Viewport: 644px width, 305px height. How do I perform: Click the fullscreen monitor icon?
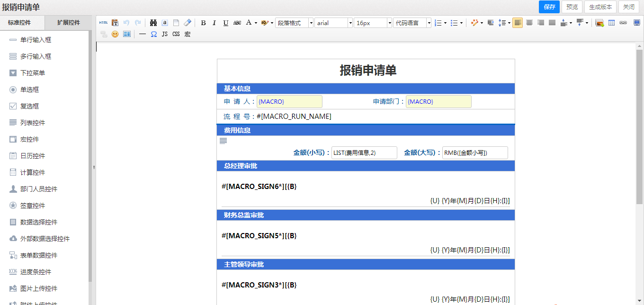coord(636,23)
